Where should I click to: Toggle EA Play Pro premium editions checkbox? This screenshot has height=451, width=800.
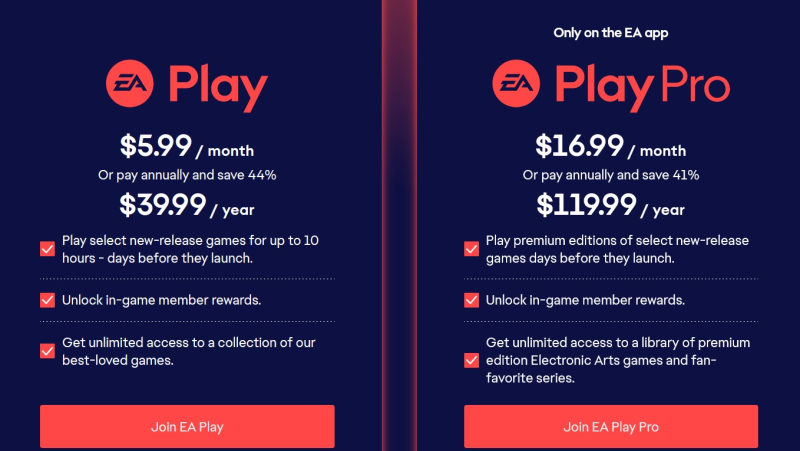472,249
